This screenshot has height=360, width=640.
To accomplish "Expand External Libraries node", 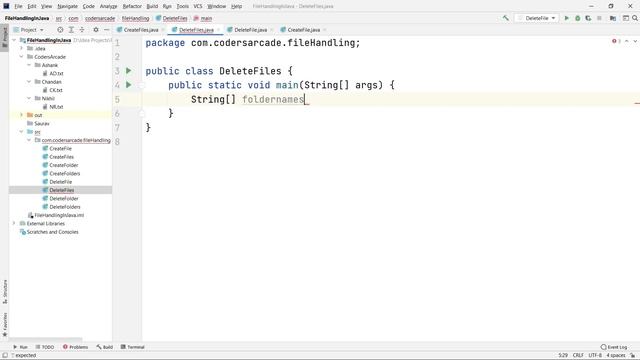I will (x=14, y=223).
